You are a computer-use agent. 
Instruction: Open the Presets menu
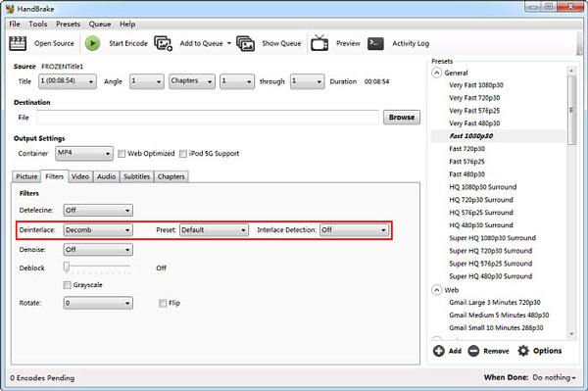pos(68,24)
